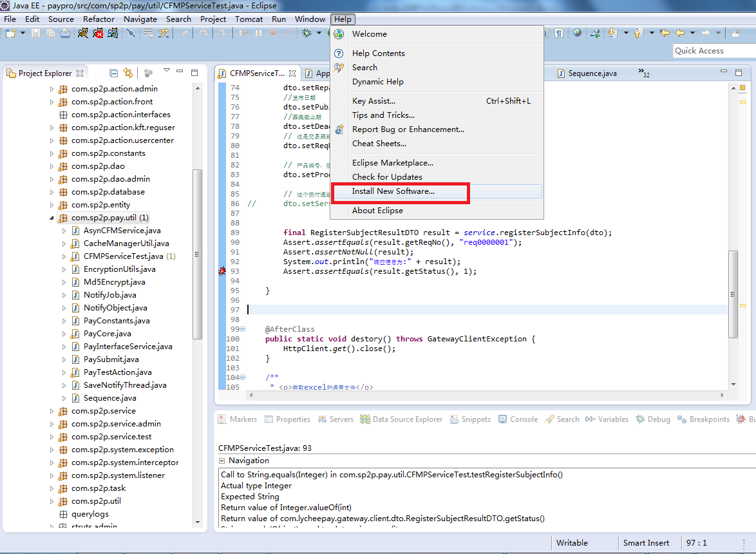Toggle the Smart Insert mode in status bar

647,543
